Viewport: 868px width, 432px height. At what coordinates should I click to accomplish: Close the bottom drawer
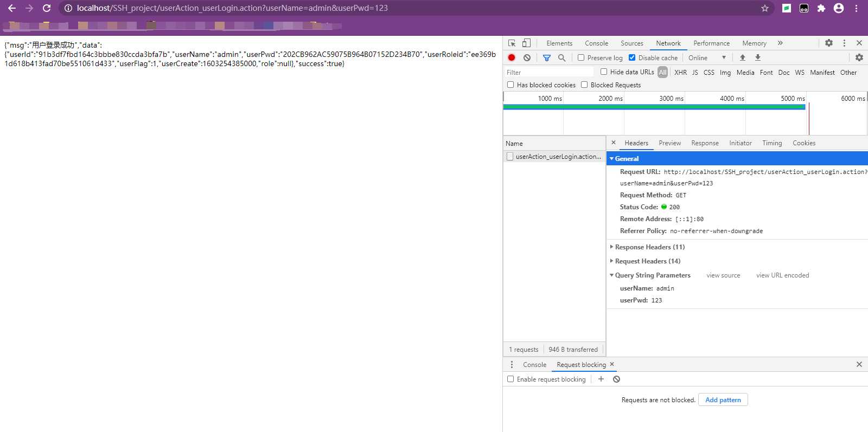pos(859,364)
